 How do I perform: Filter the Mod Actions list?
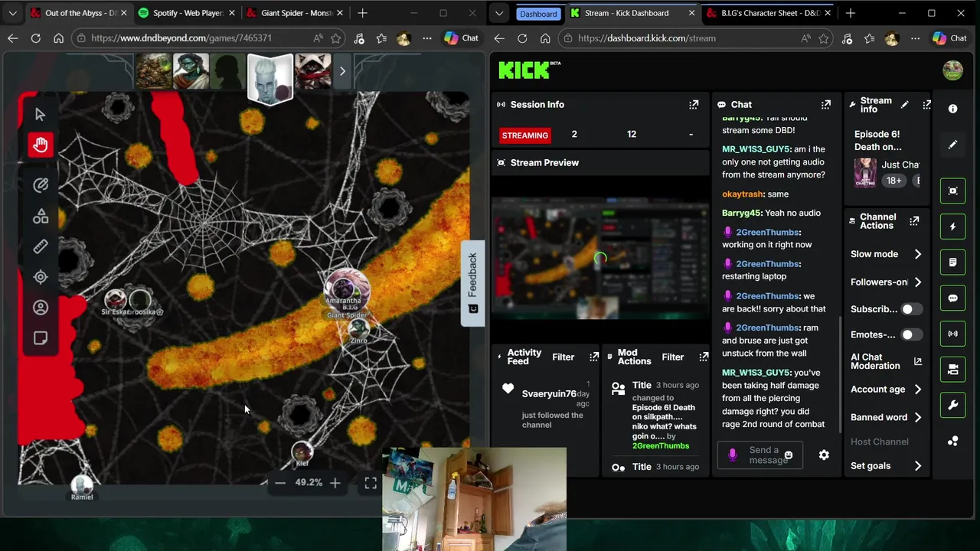(672, 357)
